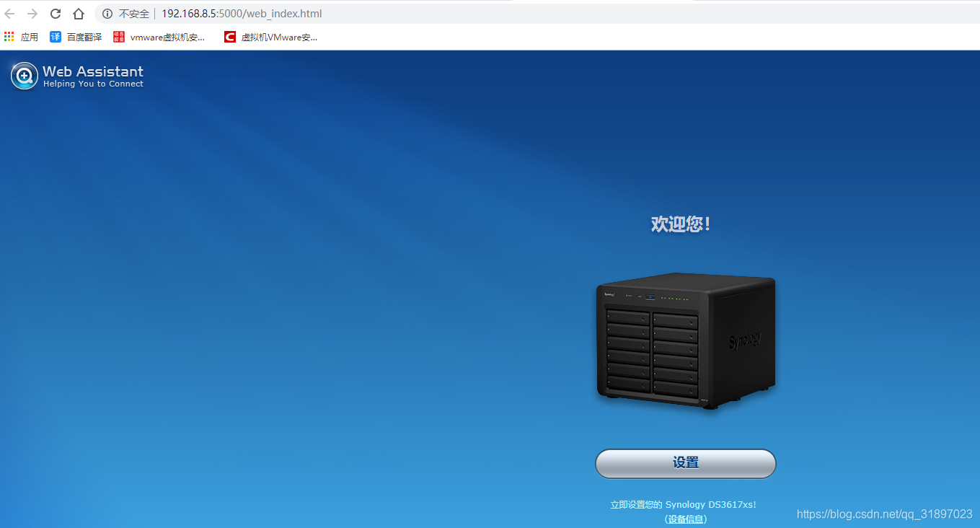Screen dimensions: 980x528
Task: Click the 应用 apps bookmark label
Action: coord(30,37)
